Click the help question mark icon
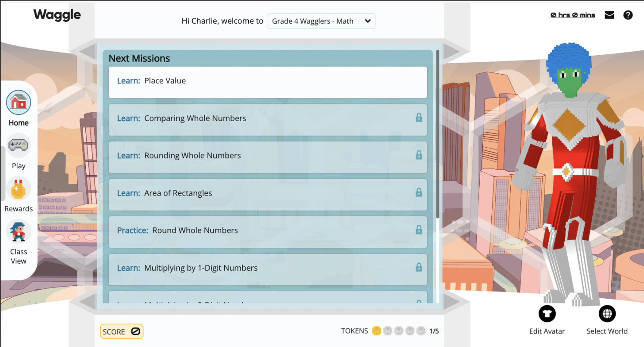644x347 pixels. point(628,14)
